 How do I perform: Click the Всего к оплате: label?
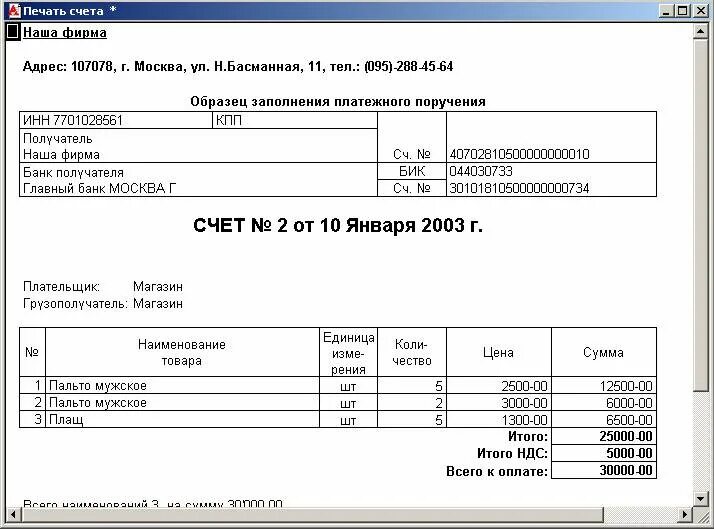[497, 471]
